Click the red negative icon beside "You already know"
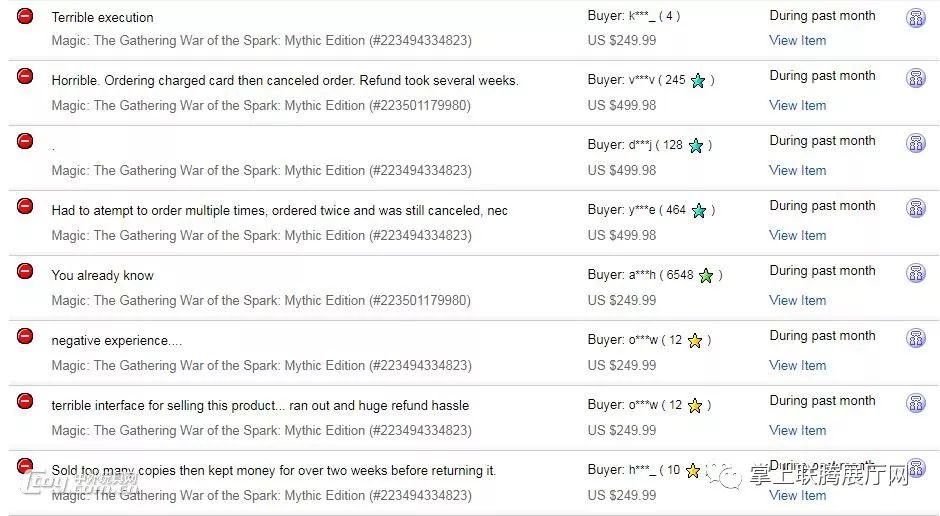940x516 pixels. pos(25,271)
